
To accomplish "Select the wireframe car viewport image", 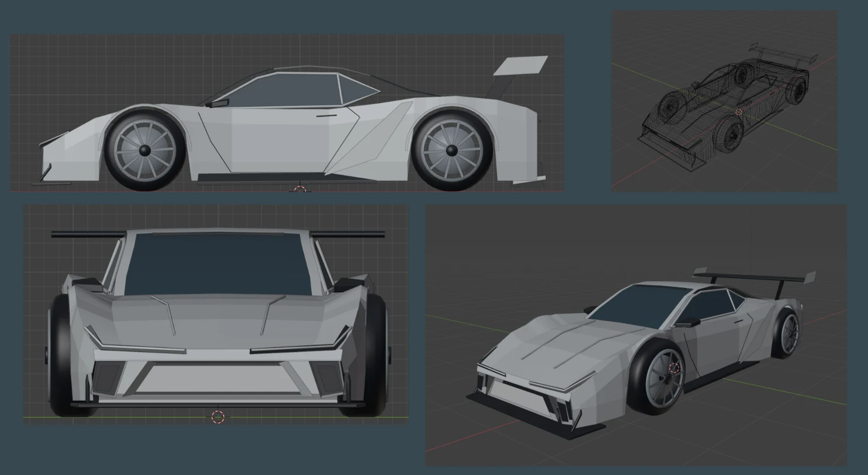I will (x=724, y=101).
